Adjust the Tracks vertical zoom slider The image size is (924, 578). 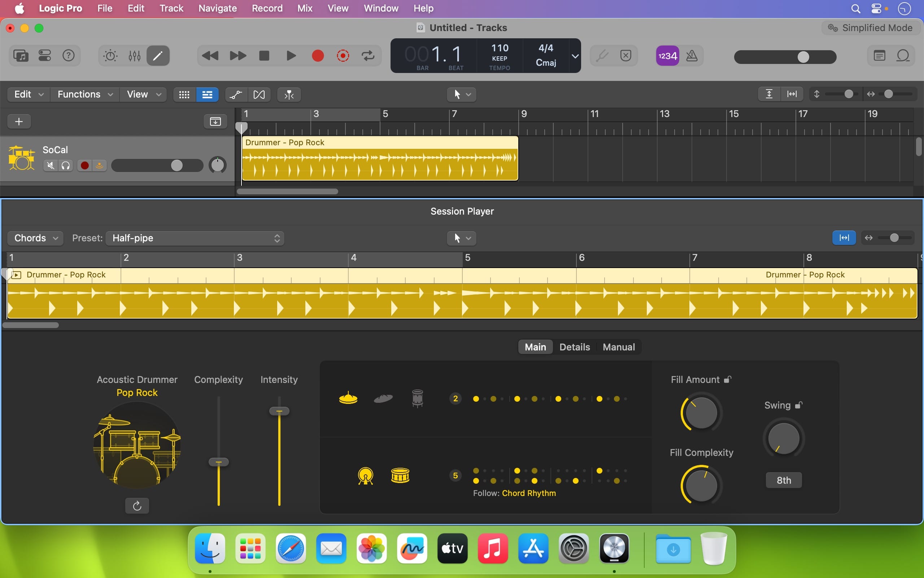[x=841, y=94]
